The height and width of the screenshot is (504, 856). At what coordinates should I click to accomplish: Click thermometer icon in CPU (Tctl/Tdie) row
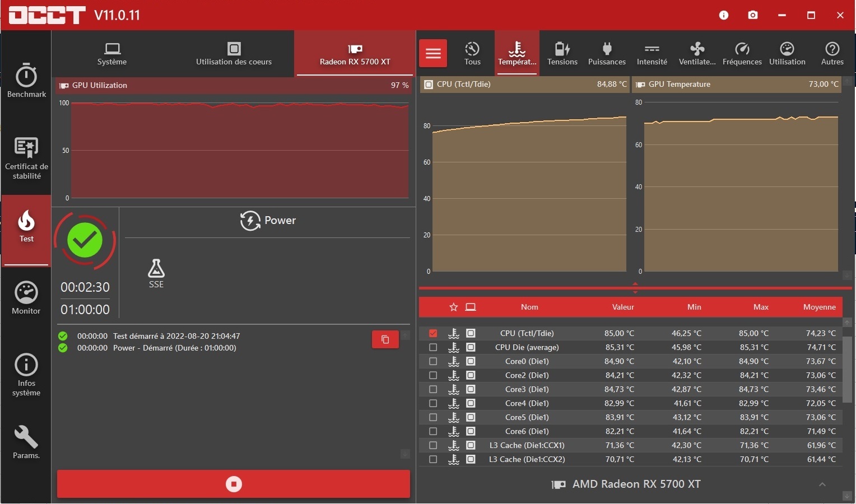454,333
